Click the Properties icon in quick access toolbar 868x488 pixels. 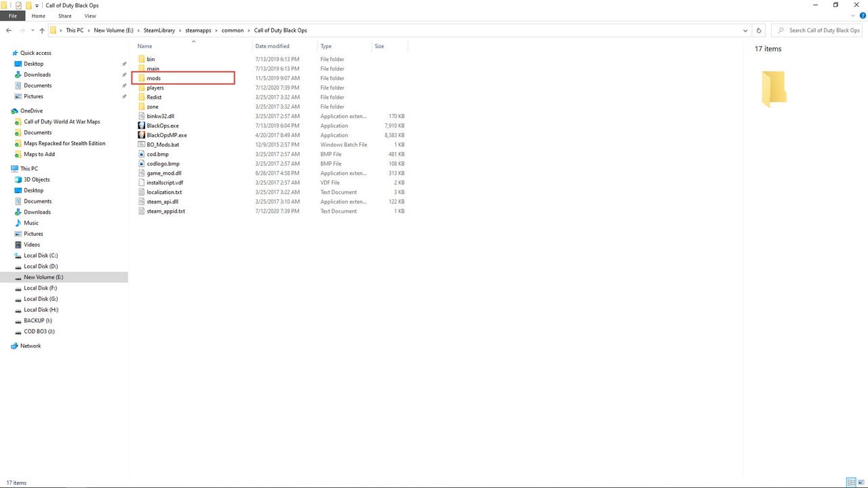pos(18,5)
